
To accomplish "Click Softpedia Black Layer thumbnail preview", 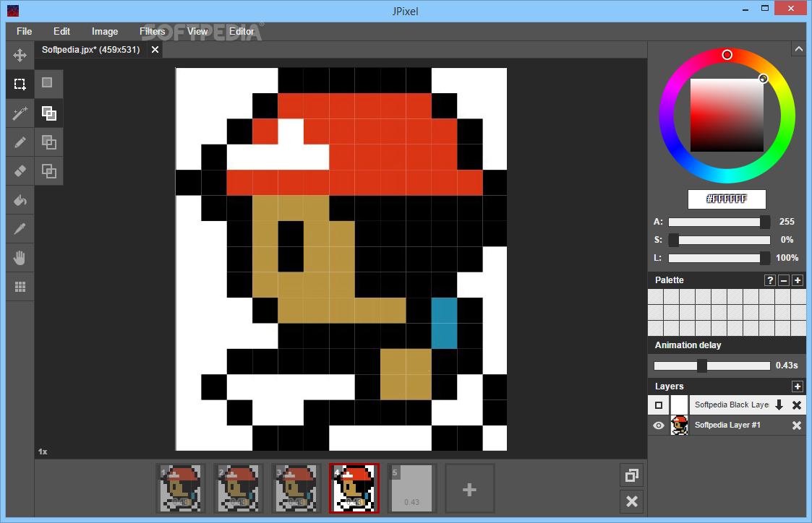I will pos(680,405).
